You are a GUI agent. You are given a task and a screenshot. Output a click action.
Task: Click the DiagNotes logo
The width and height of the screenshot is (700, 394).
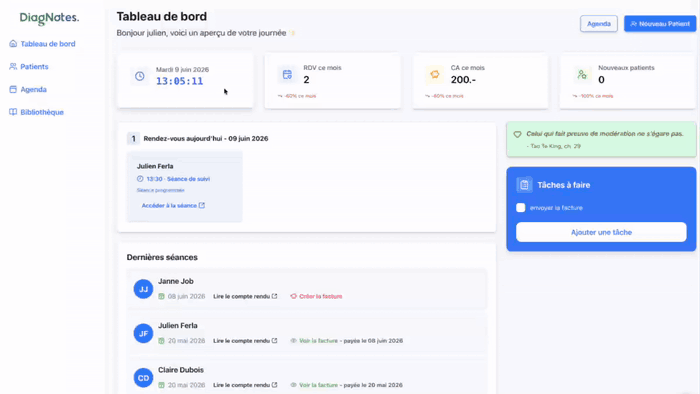coord(49,18)
